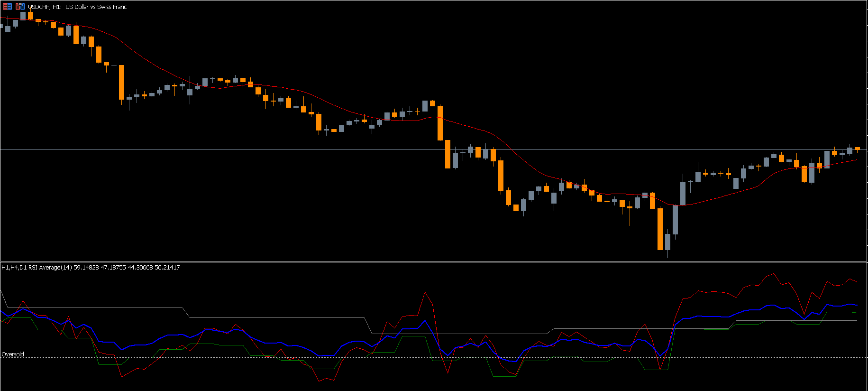
Task: Click the tall gray bullish candle after the low
Action: click(675, 219)
